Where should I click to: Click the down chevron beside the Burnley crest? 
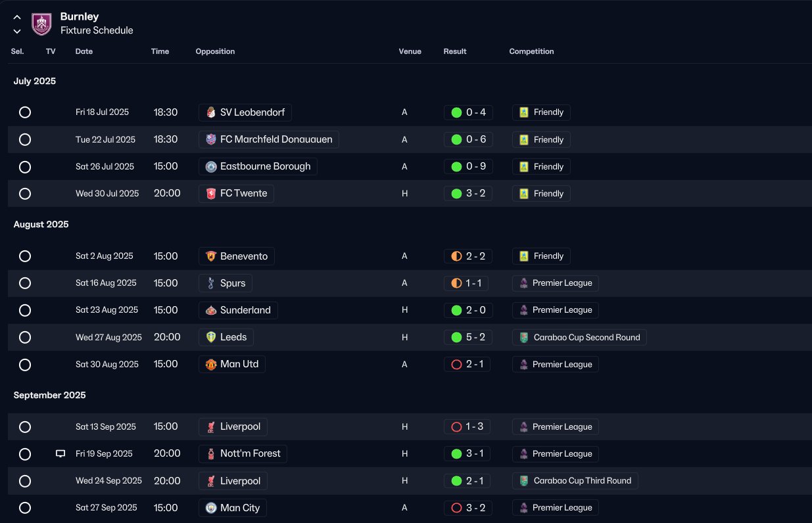pos(17,31)
